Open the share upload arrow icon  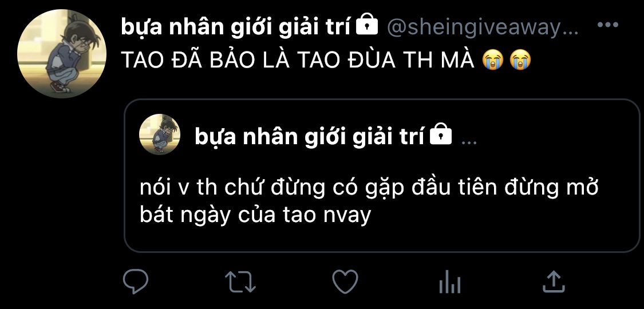(554, 281)
